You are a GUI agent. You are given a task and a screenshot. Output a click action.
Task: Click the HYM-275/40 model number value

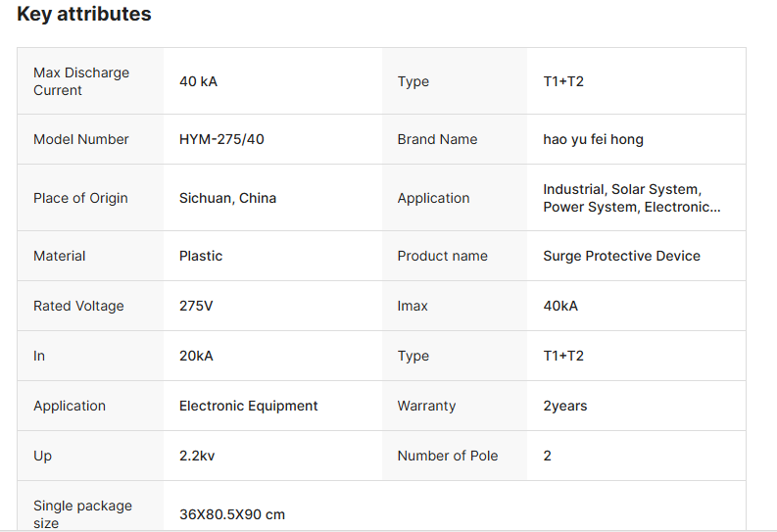click(x=221, y=139)
